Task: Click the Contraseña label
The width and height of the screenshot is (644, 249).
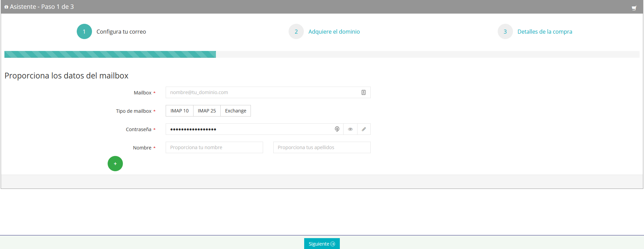Action: click(x=139, y=129)
